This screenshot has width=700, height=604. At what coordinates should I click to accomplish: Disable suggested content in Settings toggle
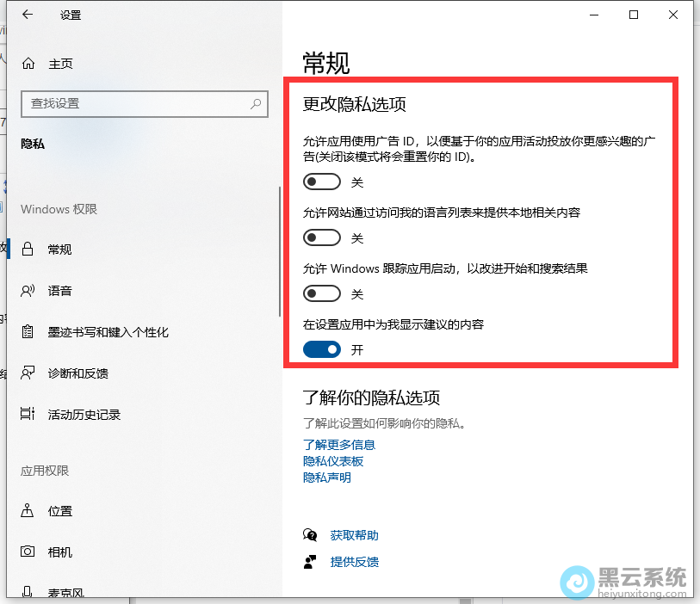coord(322,349)
